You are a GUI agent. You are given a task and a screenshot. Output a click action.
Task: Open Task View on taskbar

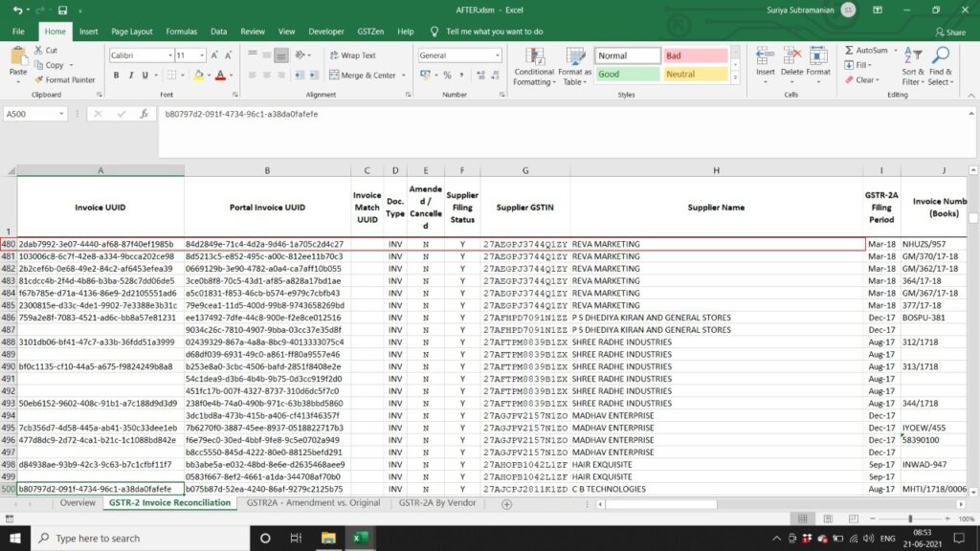coord(297,538)
